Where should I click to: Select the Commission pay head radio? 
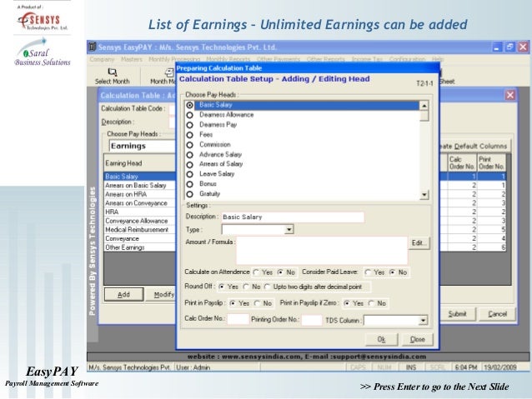[189, 145]
